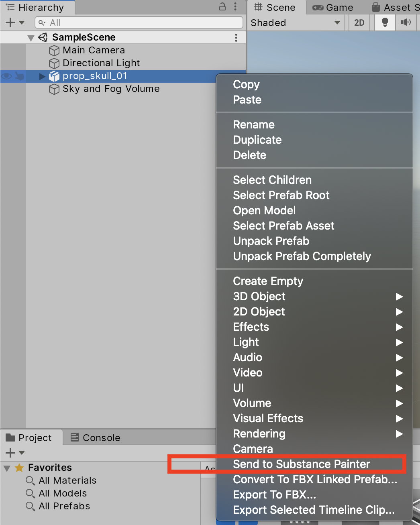The image size is (420, 525).
Task: Select the Directional Light object
Action: (x=101, y=63)
